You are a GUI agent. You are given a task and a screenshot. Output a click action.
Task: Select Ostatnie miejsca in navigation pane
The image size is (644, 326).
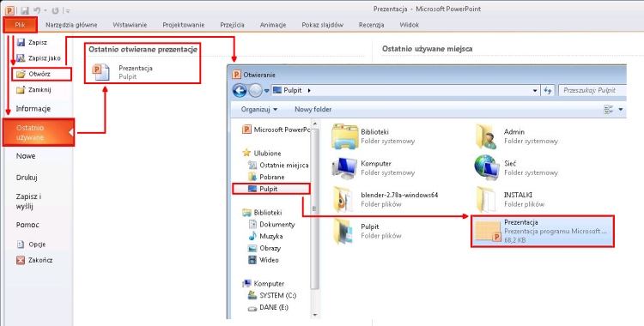(x=278, y=165)
